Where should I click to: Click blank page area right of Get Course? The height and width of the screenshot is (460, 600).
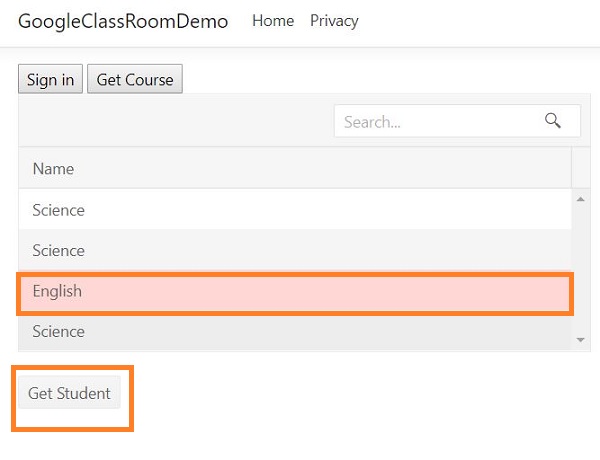click(x=390, y=80)
